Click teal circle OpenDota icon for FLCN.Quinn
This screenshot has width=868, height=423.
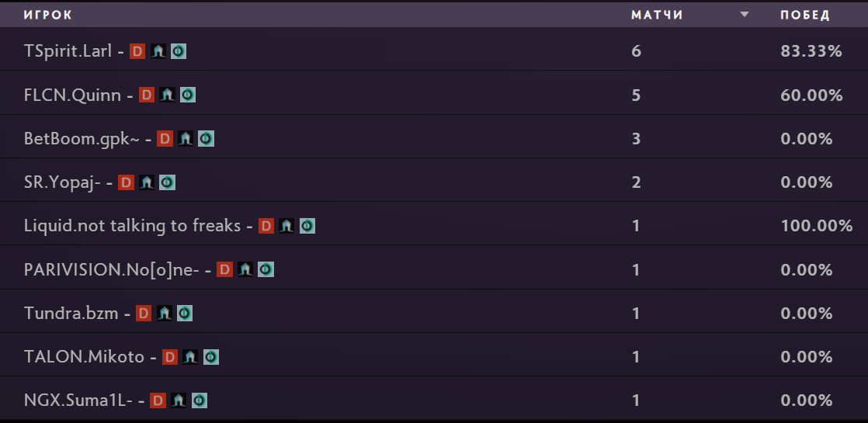(x=188, y=95)
